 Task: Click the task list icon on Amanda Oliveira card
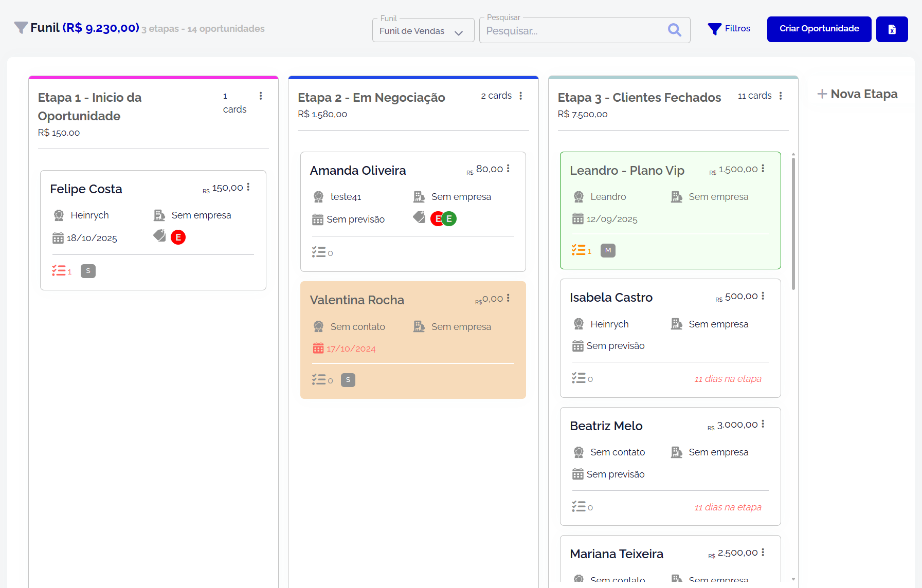(319, 252)
